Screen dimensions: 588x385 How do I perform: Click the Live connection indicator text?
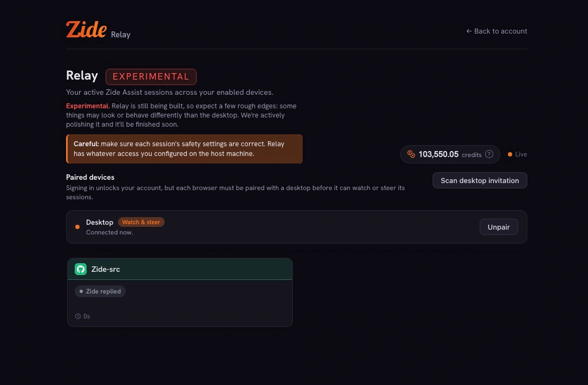point(521,154)
